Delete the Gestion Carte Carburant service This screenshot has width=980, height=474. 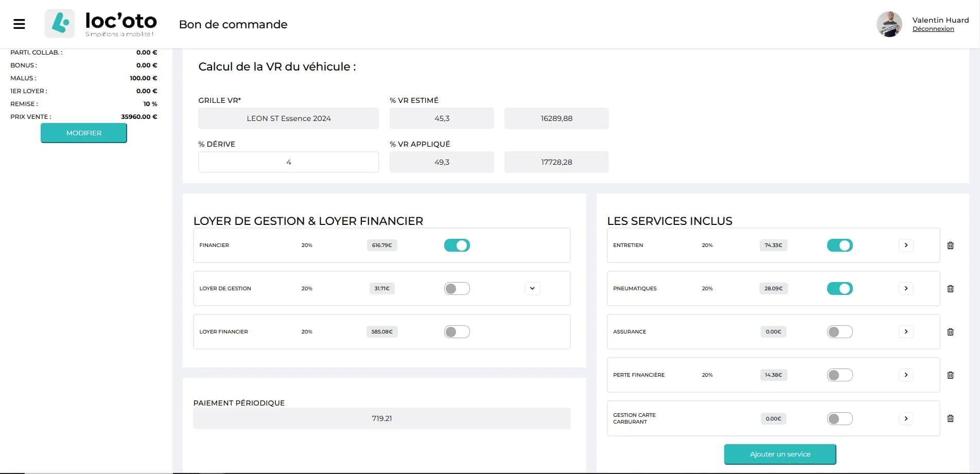(x=950, y=418)
